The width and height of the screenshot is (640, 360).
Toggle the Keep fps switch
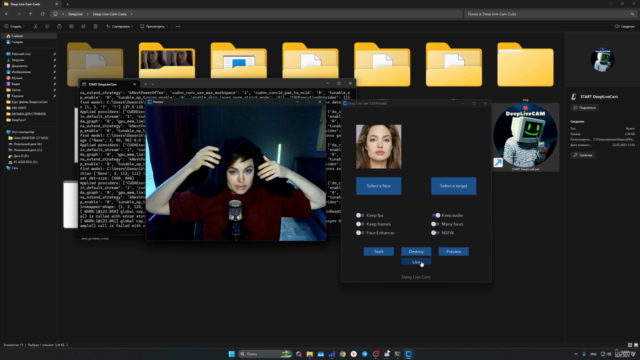[x=360, y=215]
